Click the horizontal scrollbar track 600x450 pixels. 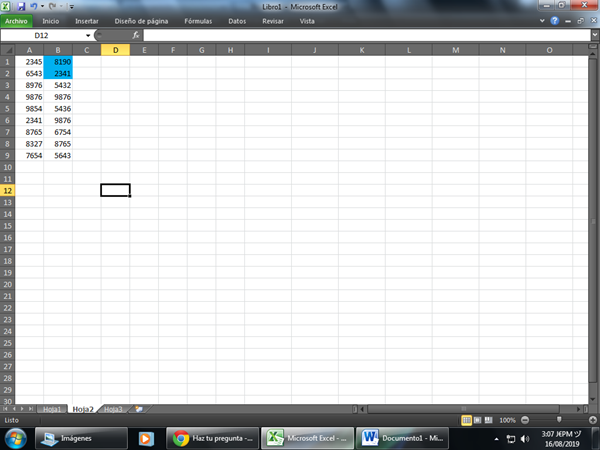coord(471,409)
